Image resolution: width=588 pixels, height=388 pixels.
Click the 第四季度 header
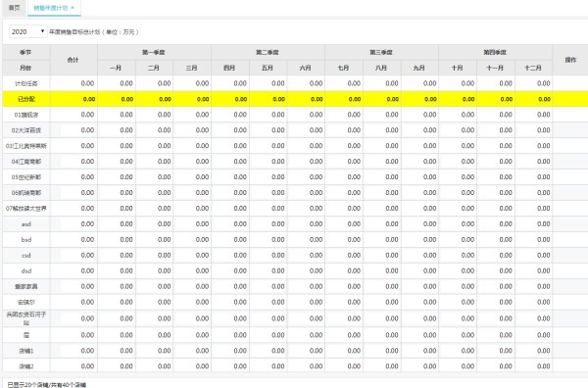495,52
